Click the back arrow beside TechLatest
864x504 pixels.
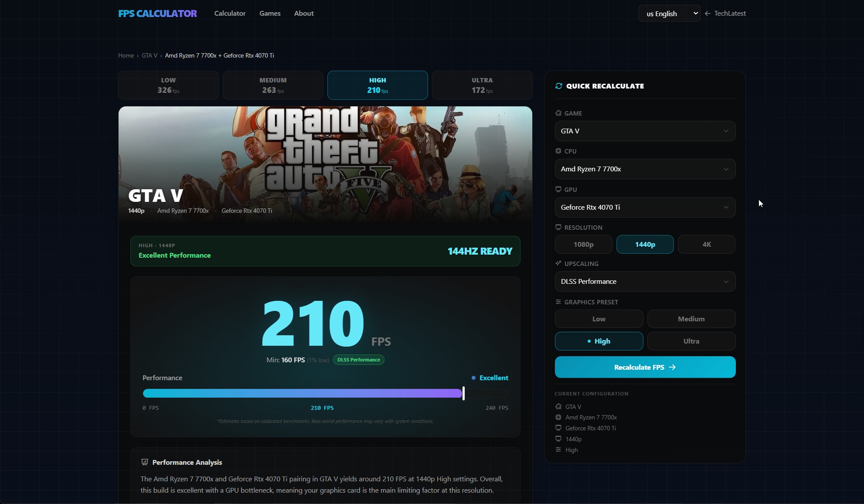pyautogui.click(x=708, y=14)
